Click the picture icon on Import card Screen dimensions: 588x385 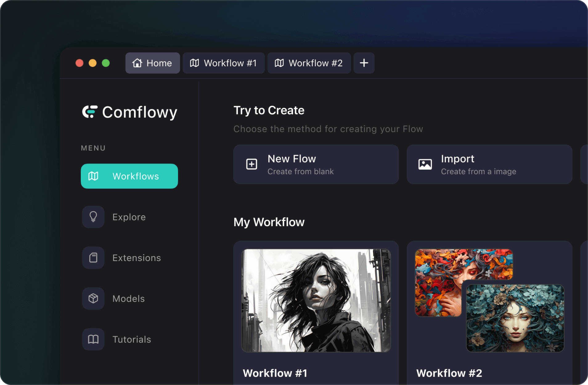click(x=425, y=164)
